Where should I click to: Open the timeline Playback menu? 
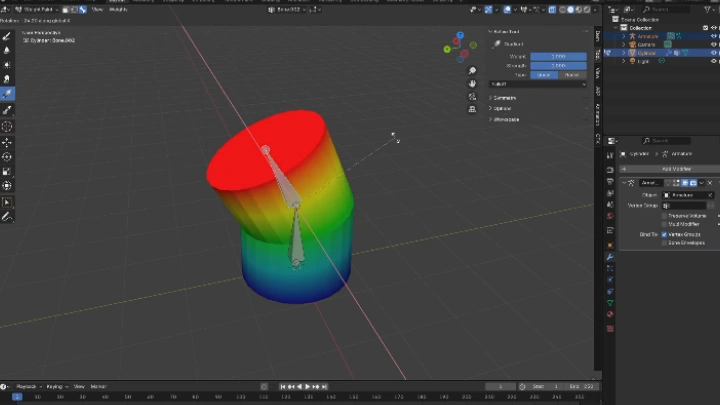point(28,387)
